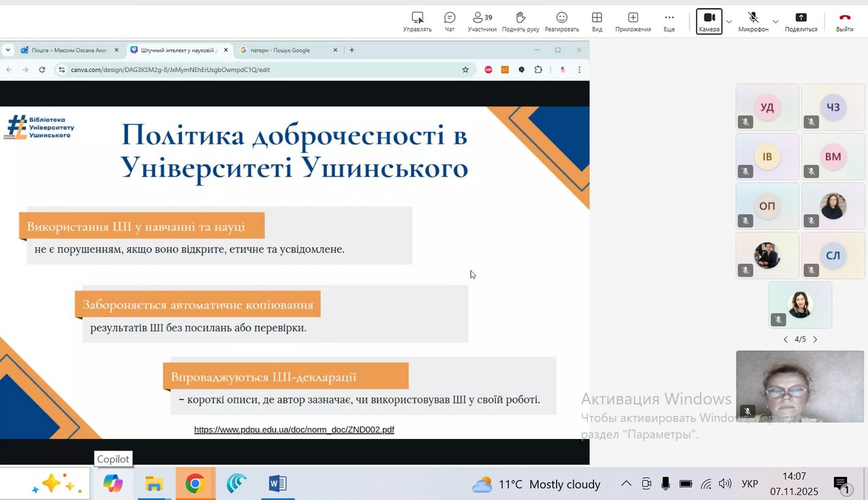Image resolution: width=868 pixels, height=500 pixels.
Task: Raise hand in the meeting
Action: pyautogui.click(x=521, y=21)
